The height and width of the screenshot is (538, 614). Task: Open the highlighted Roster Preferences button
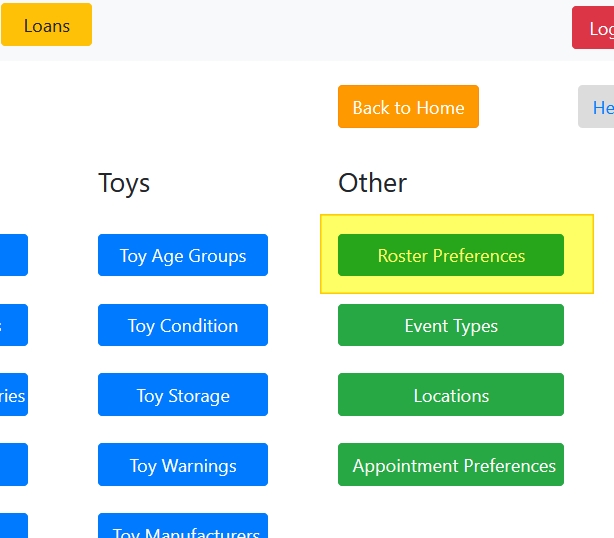451,255
